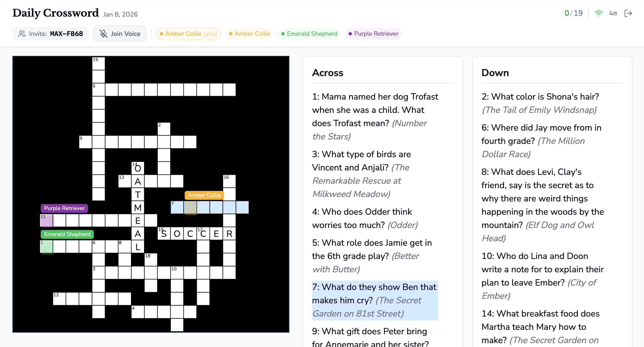Screen dimensions: 644x347
Task: Click the Wi-Fi connection status icon
Action: [599, 13]
